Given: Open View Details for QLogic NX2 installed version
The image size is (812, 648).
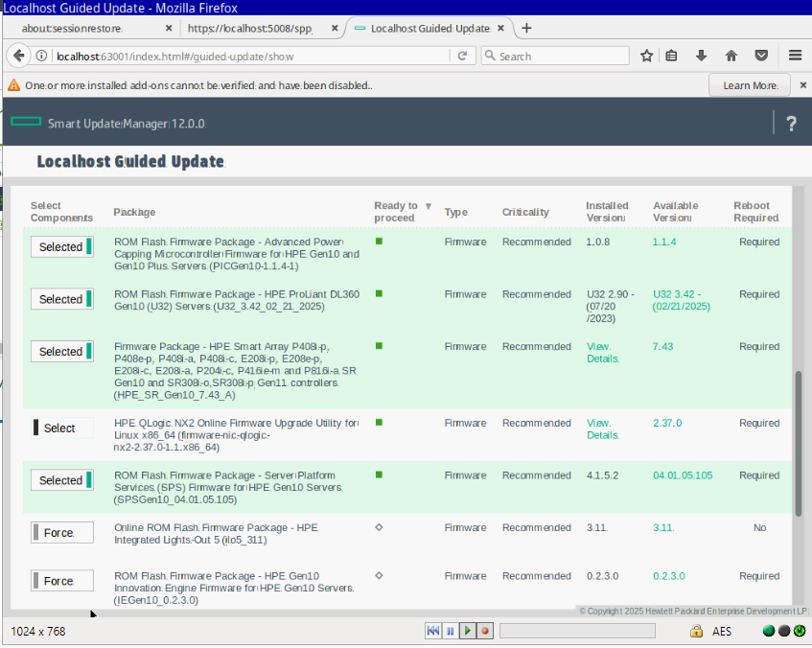Looking at the screenshot, I should tap(603, 429).
